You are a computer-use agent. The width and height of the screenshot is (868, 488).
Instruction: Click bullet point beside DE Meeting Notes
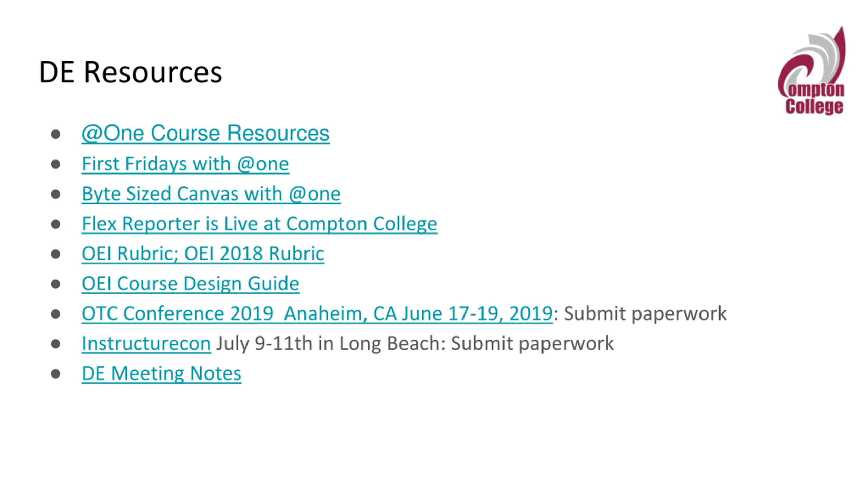pos(56,374)
